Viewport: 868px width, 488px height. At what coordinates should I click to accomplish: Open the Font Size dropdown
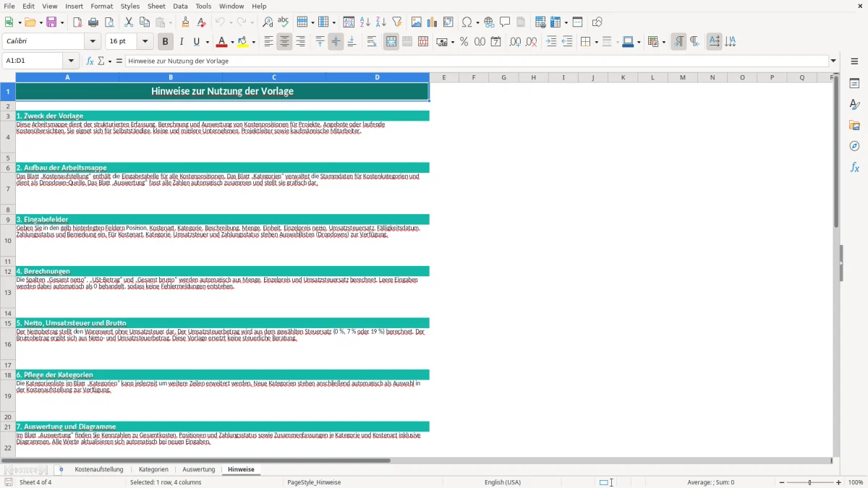(x=145, y=42)
